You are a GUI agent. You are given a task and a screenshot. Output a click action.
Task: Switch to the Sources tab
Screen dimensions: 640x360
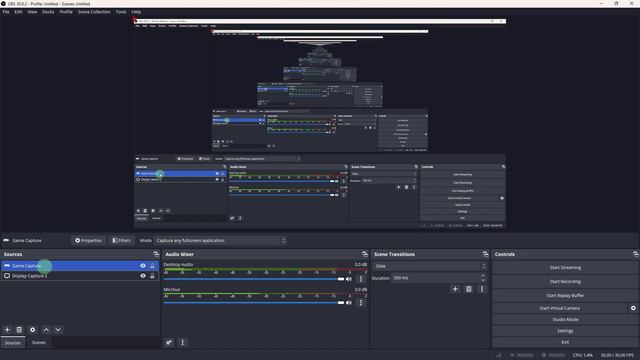tap(13, 342)
